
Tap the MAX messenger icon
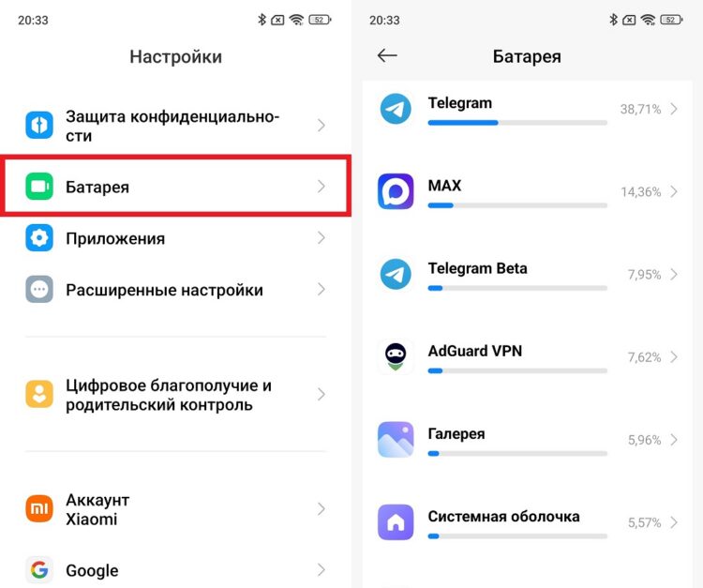pos(396,191)
